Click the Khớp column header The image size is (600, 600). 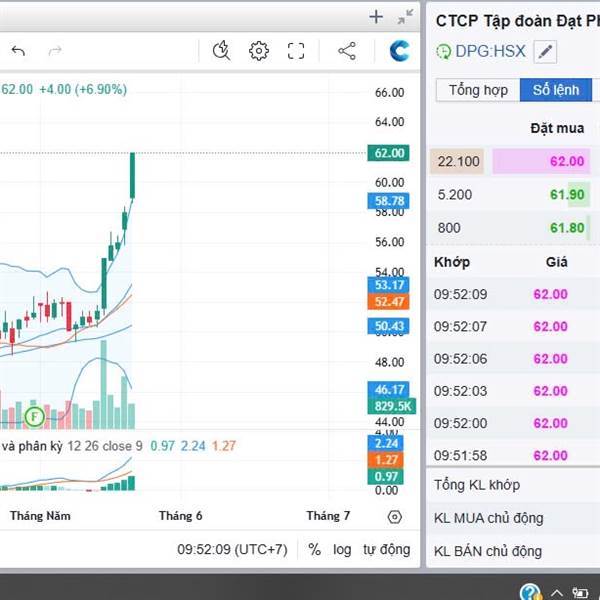click(x=452, y=262)
